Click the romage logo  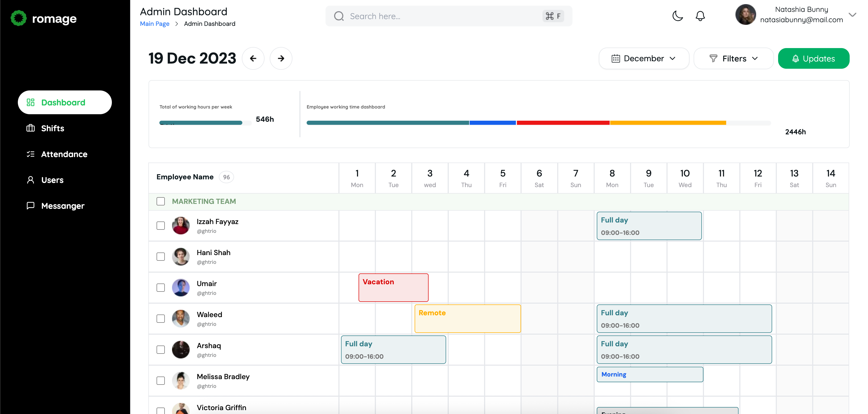43,18
